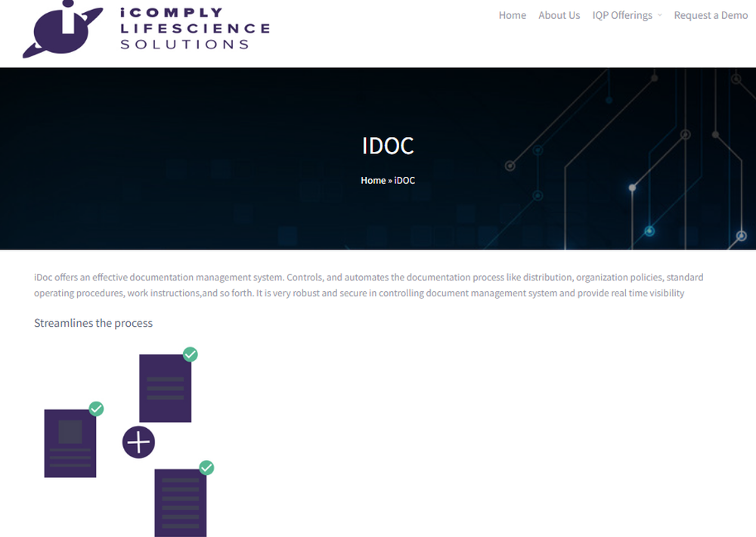
Task: Click the bottom document icon's green checkmark
Action: point(206,467)
